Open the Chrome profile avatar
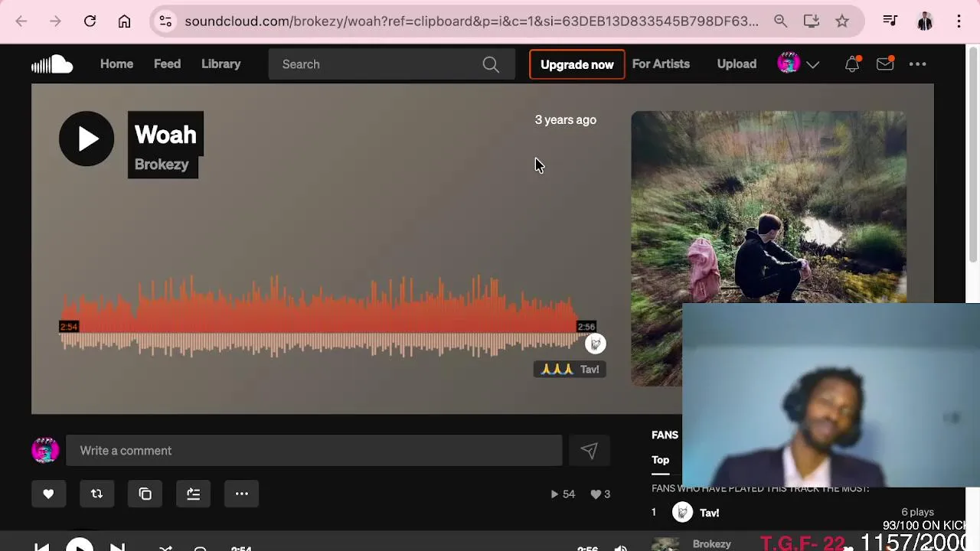Image resolution: width=980 pixels, height=551 pixels. pyautogui.click(x=925, y=21)
